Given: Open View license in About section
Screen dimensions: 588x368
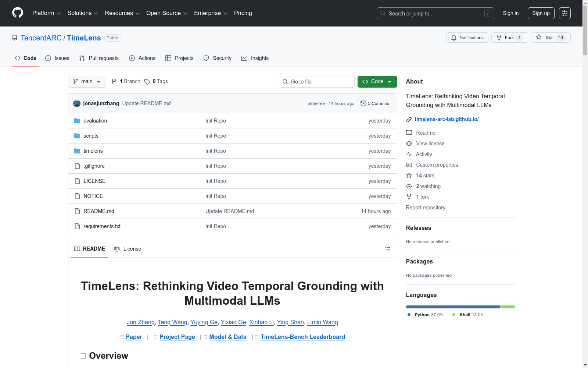Looking at the screenshot, I should (x=425, y=144).
